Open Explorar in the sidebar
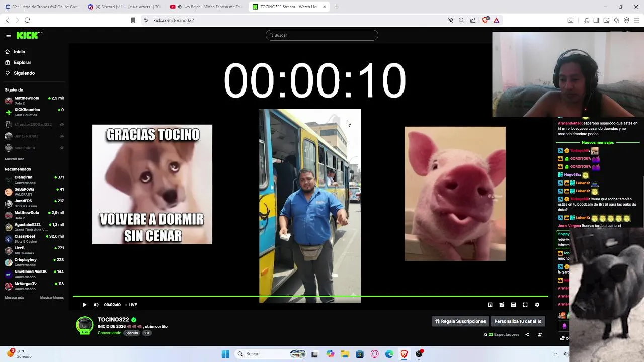Image resolution: width=644 pixels, height=362 pixels. (x=22, y=63)
